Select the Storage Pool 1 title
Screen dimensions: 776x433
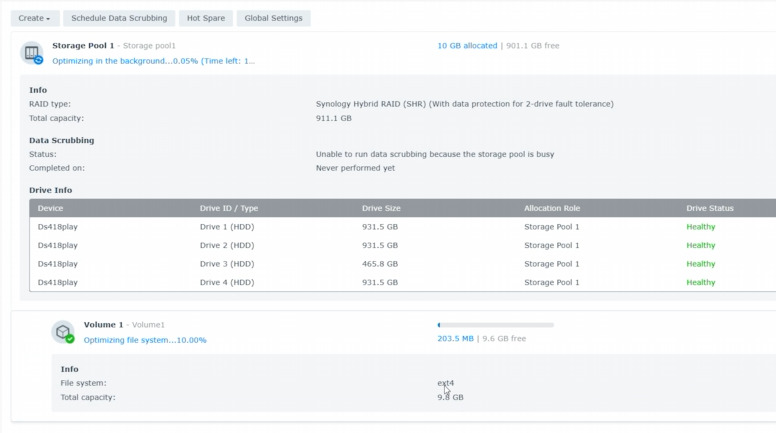(83, 46)
